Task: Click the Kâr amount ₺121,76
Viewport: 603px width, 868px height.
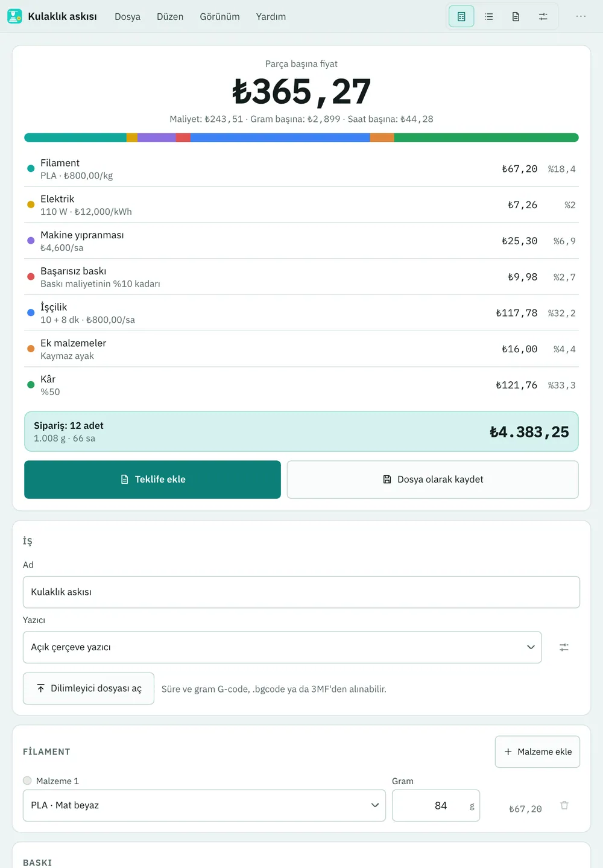Action: (517, 385)
